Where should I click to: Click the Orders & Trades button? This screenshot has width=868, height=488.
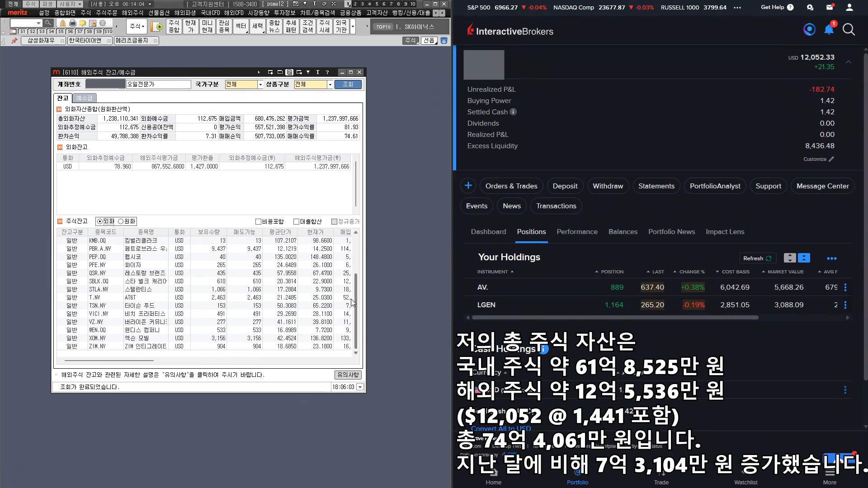[511, 186]
